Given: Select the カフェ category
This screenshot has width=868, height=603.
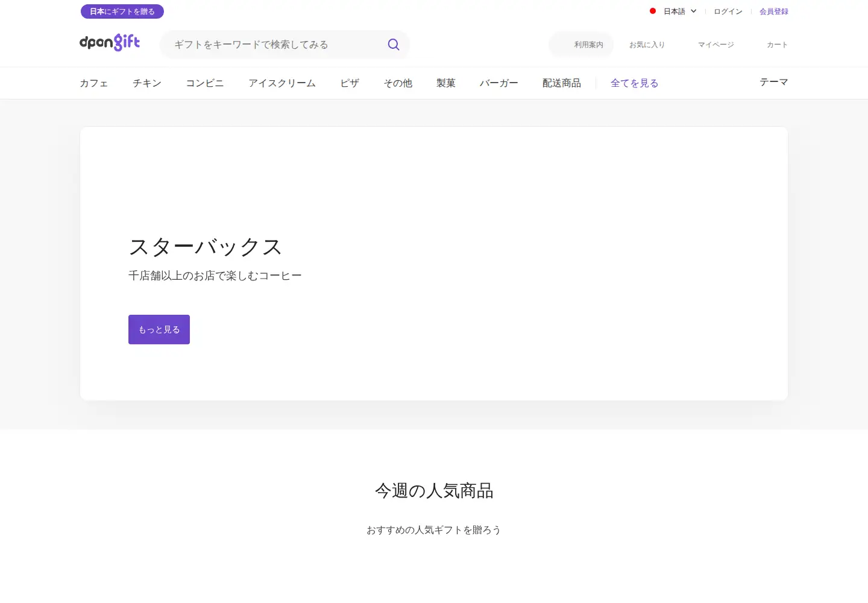Looking at the screenshot, I should [x=94, y=83].
